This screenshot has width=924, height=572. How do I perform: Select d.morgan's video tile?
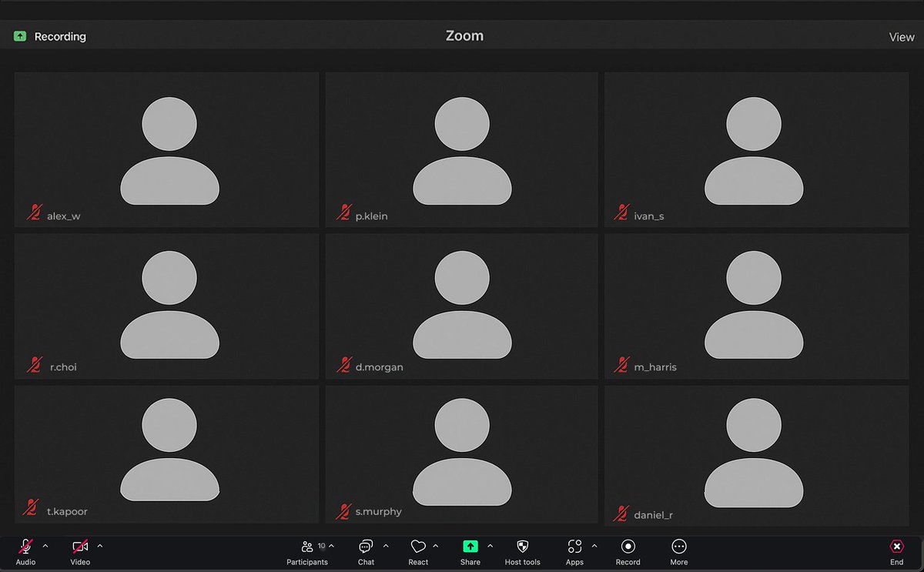coord(461,306)
